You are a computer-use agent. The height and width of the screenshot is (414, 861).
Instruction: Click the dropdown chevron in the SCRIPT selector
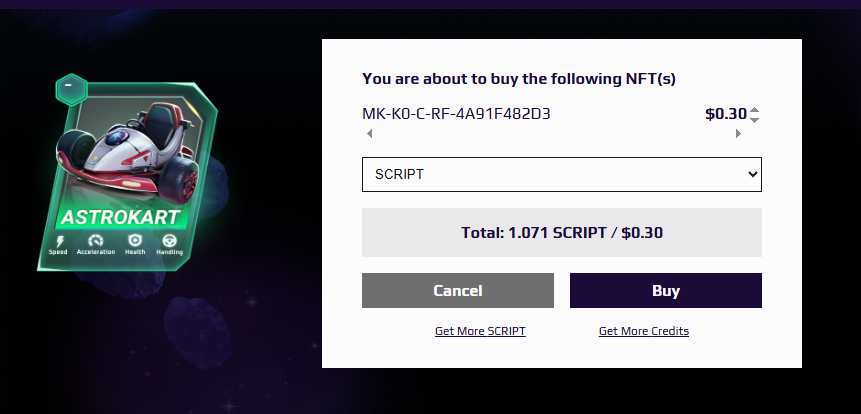(752, 175)
